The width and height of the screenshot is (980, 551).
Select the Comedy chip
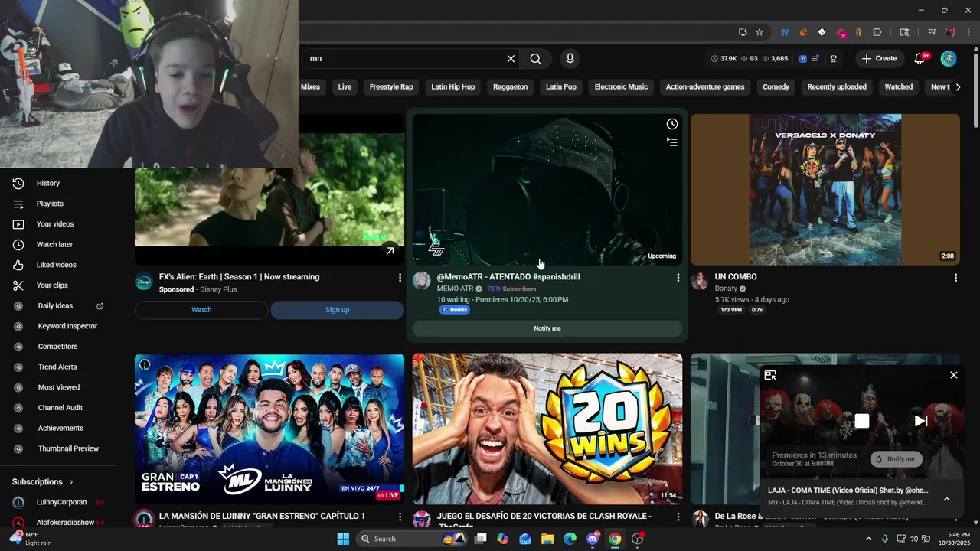776,87
